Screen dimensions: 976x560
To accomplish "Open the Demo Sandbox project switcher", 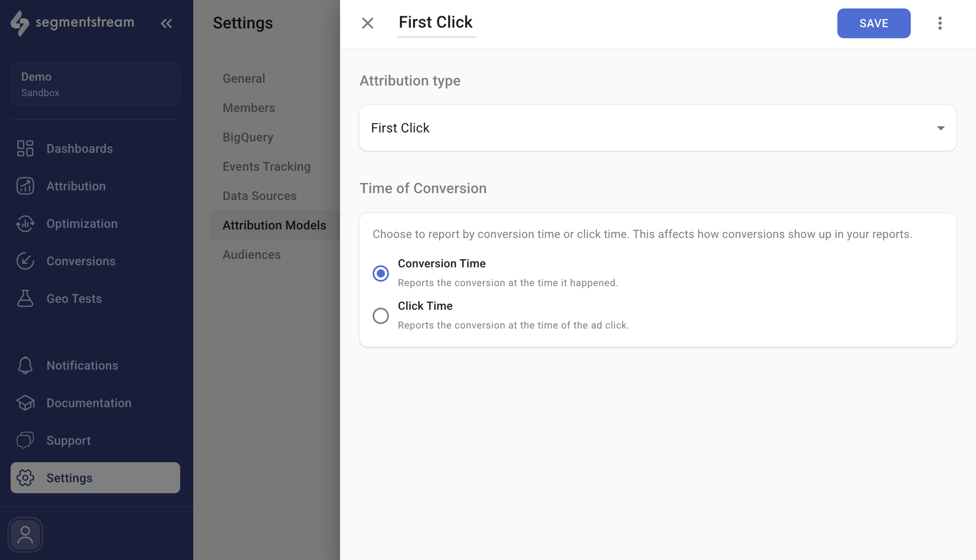I will [x=95, y=84].
